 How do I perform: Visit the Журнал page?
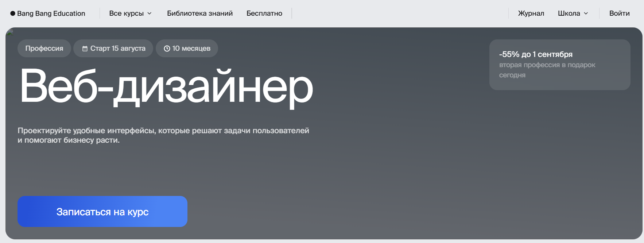(531, 13)
